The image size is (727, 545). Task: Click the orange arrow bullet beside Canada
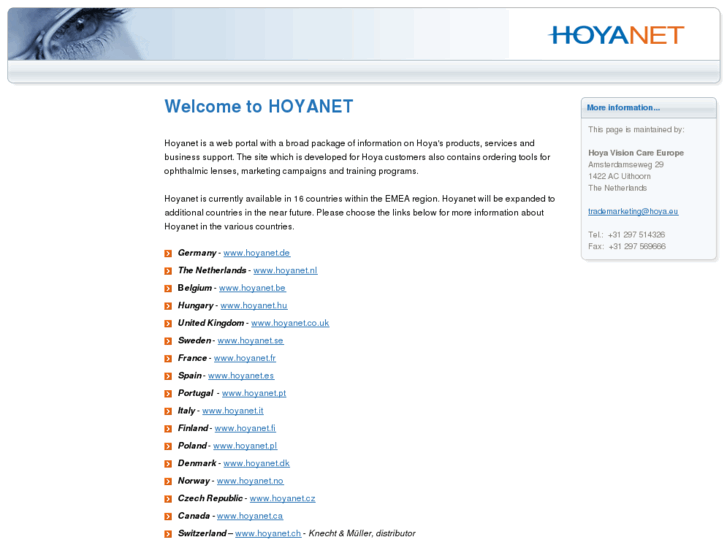coord(168,517)
